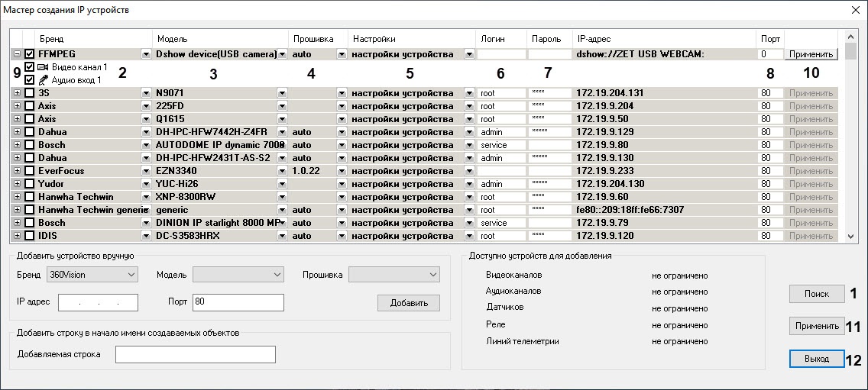Click the device list scrollbar down arrow
Image resolution: width=868 pixels, height=390 pixels.
click(850, 237)
